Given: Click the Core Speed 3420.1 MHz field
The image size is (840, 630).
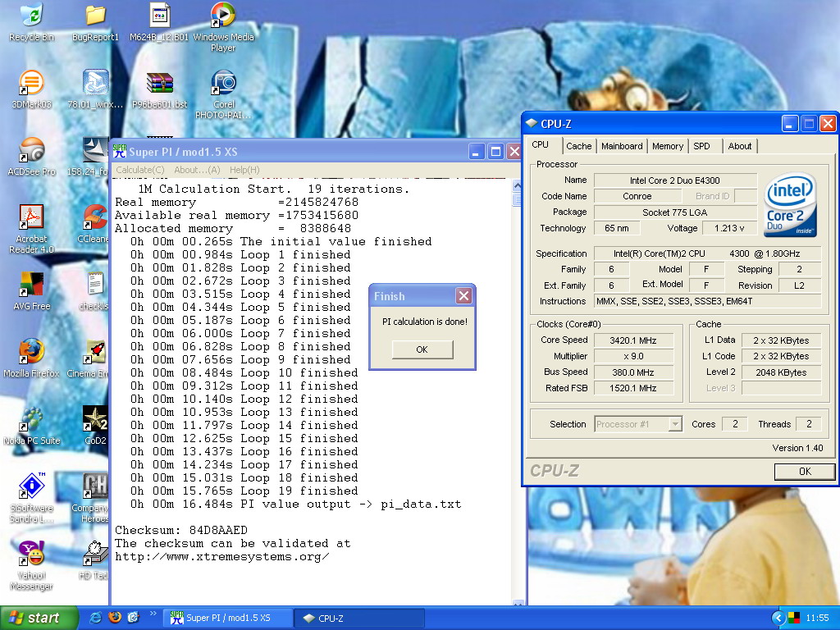Looking at the screenshot, I should click(x=633, y=340).
